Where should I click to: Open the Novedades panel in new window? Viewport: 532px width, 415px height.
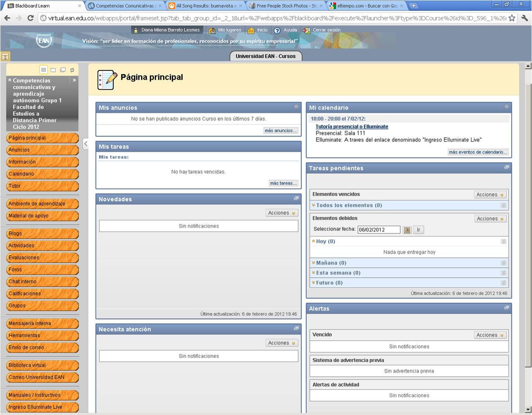296,199
